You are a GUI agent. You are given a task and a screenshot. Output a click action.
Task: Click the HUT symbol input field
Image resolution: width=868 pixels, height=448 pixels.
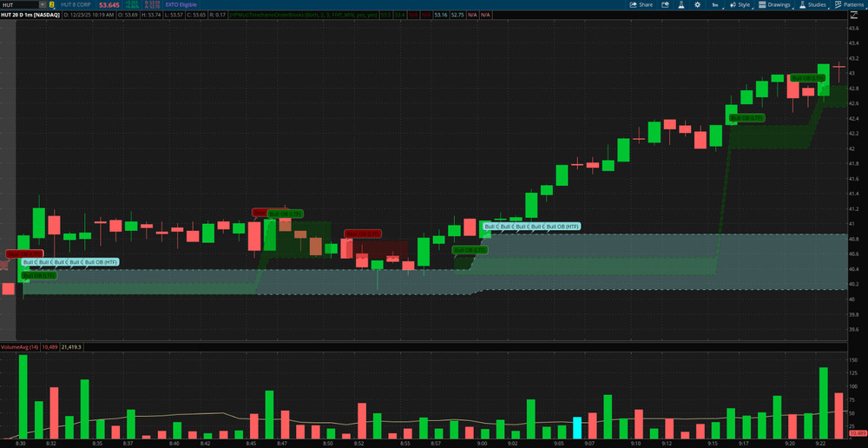pyautogui.click(x=20, y=4)
